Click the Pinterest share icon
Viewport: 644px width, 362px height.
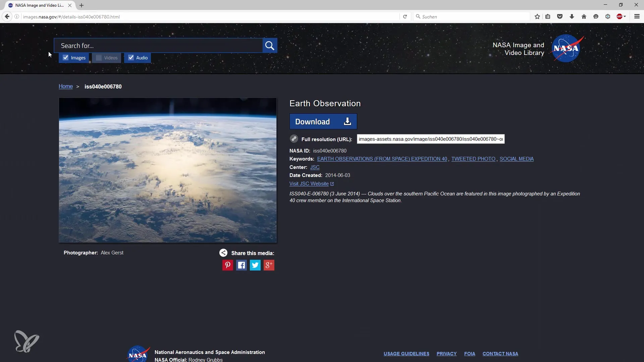[x=227, y=265]
